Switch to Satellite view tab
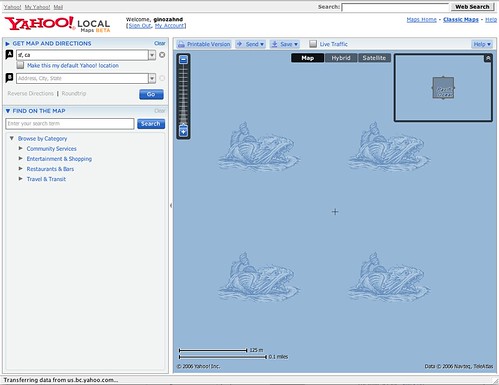The image size is (499, 385). click(x=374, y=58)
